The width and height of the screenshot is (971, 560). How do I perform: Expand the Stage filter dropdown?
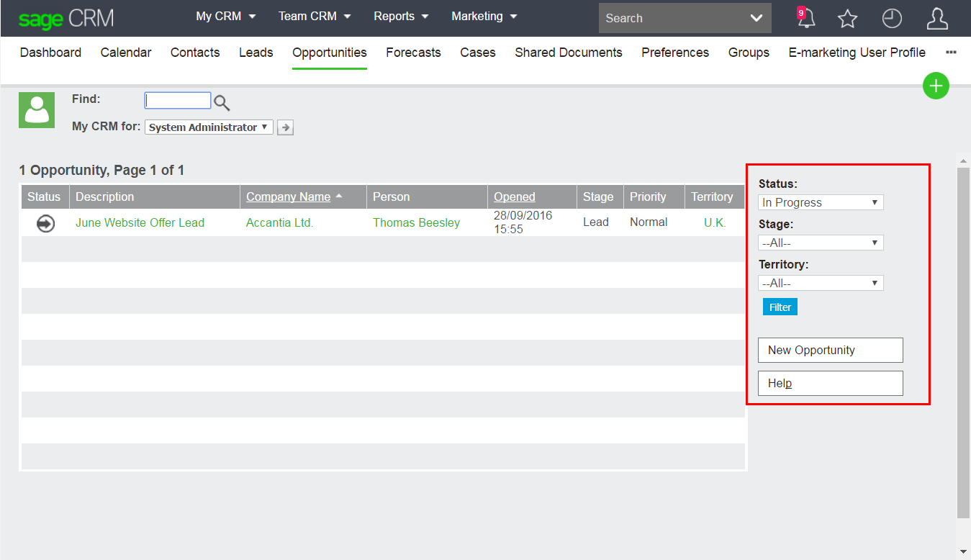click(x=821, y=243)
